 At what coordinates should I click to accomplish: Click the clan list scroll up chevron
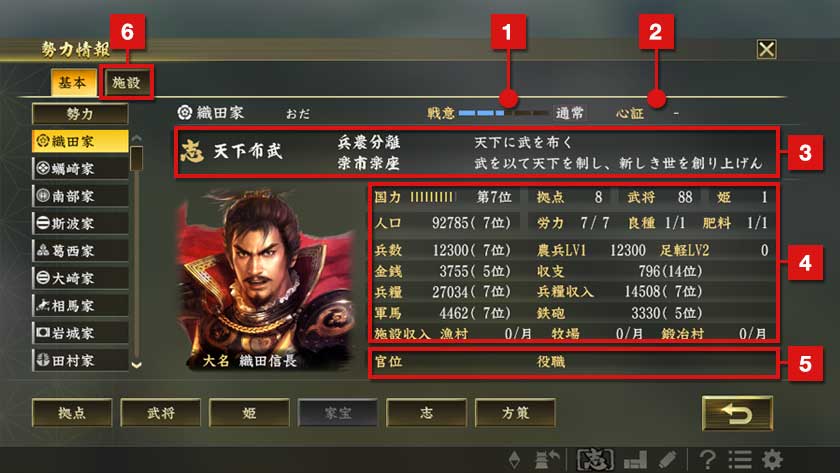137,138
